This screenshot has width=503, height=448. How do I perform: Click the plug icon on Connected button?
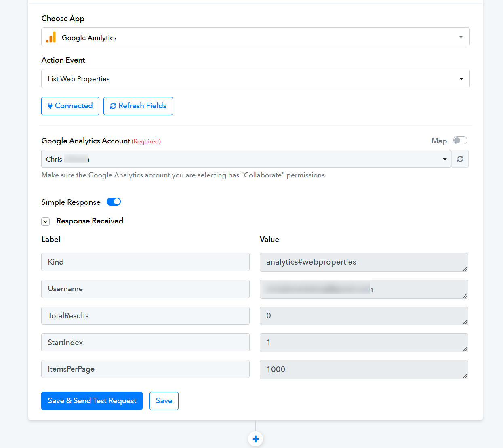pyautogui.click(x=50, y=106)
